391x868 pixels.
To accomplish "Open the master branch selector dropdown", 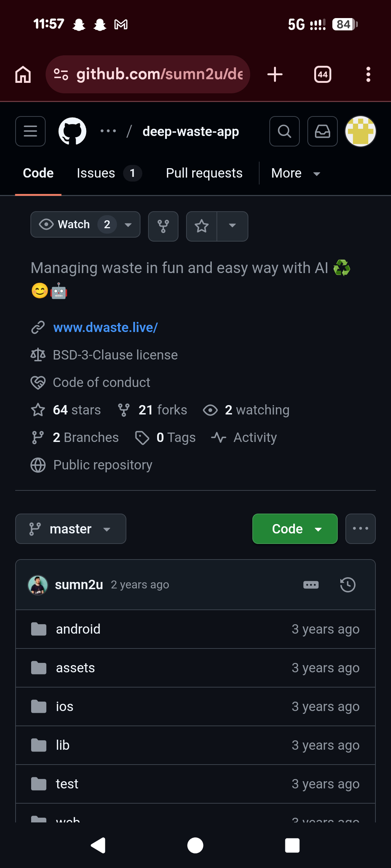I will point(71,529).
